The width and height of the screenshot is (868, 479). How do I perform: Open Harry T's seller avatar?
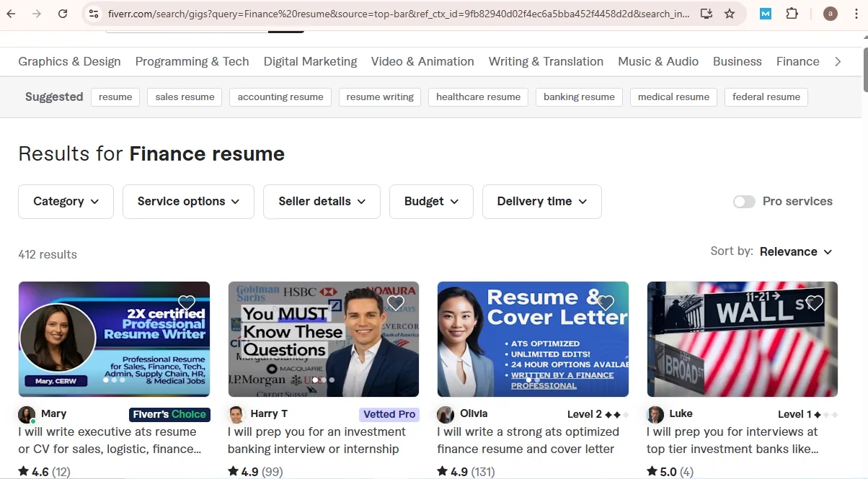(236, 415)
